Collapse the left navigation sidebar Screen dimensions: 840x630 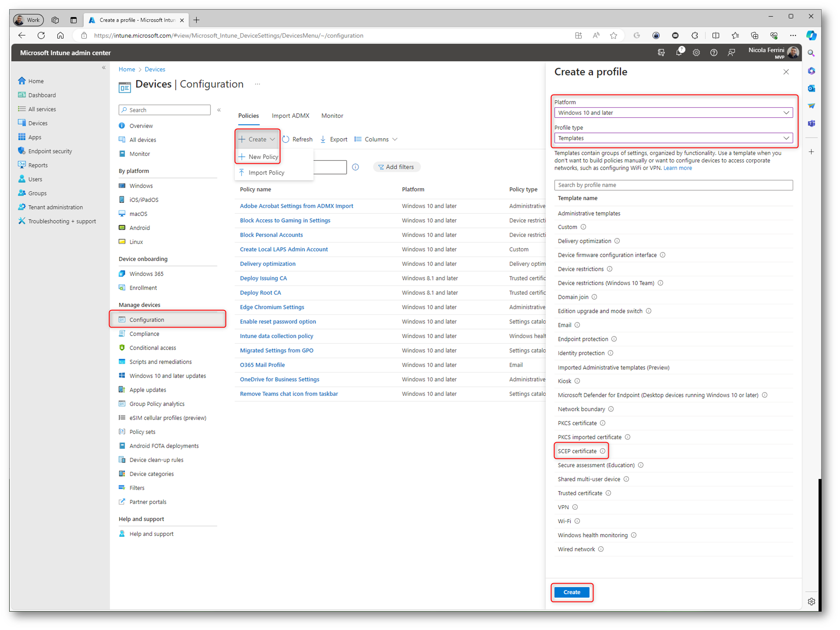pyautogui.click(x=104, y=68)
